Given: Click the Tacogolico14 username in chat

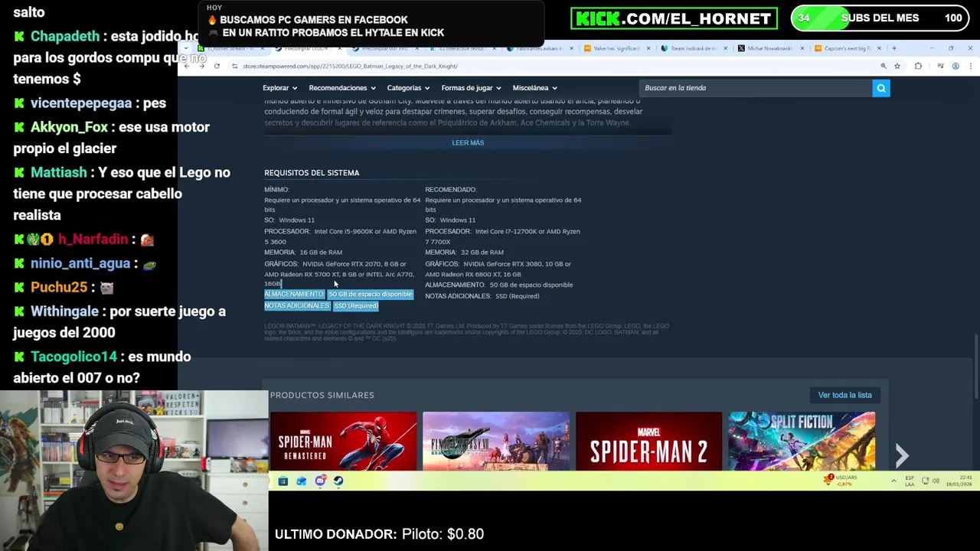Looking at the screenshot, I should [x=73, y=357].
